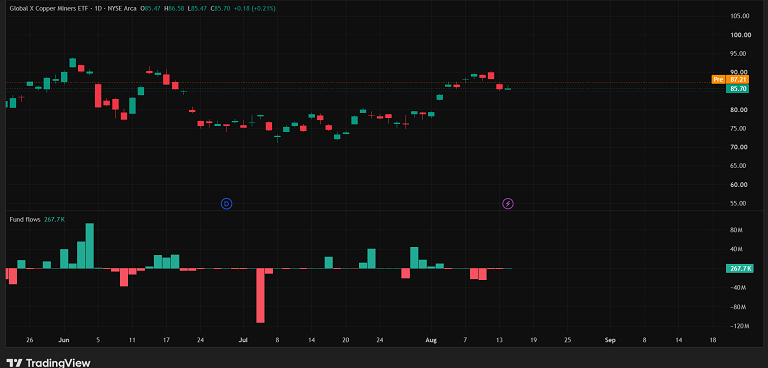Click the Sep date label on time axis
Viewport: 768px width, 368px height.
pos(610,340)
